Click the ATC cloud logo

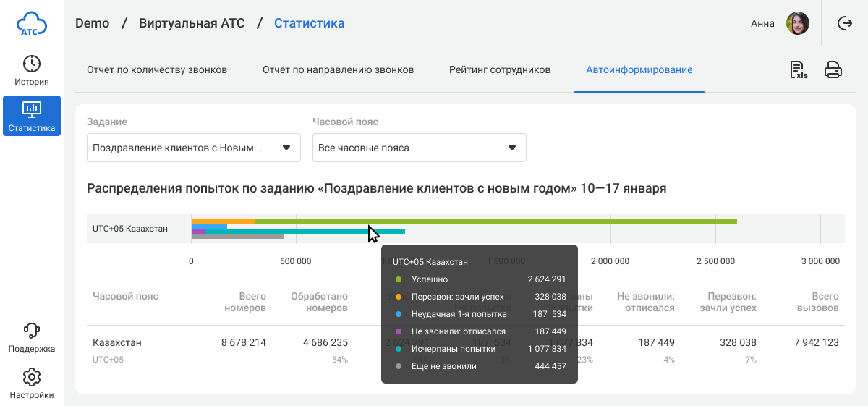(32, 23)
